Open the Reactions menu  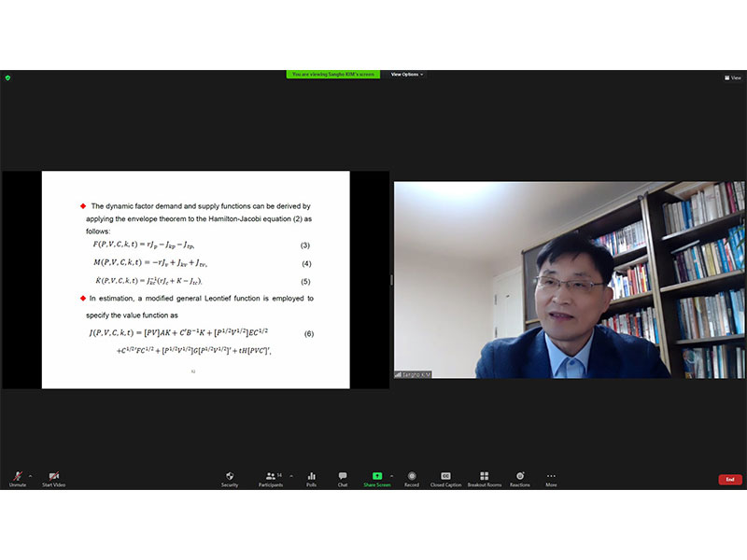click(x=520, y=478)
